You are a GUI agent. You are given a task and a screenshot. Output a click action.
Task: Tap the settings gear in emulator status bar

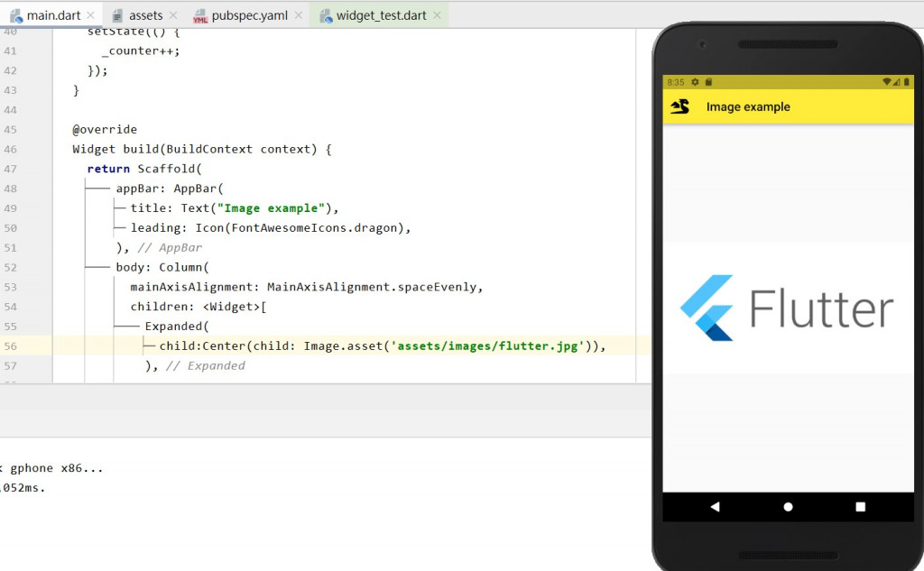point(695,82)
